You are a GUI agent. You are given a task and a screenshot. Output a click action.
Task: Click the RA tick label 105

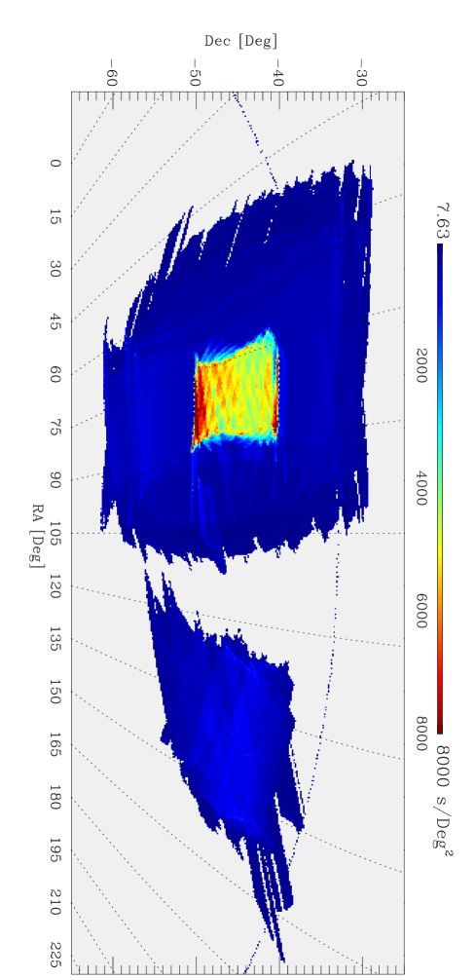click(56, 533)
